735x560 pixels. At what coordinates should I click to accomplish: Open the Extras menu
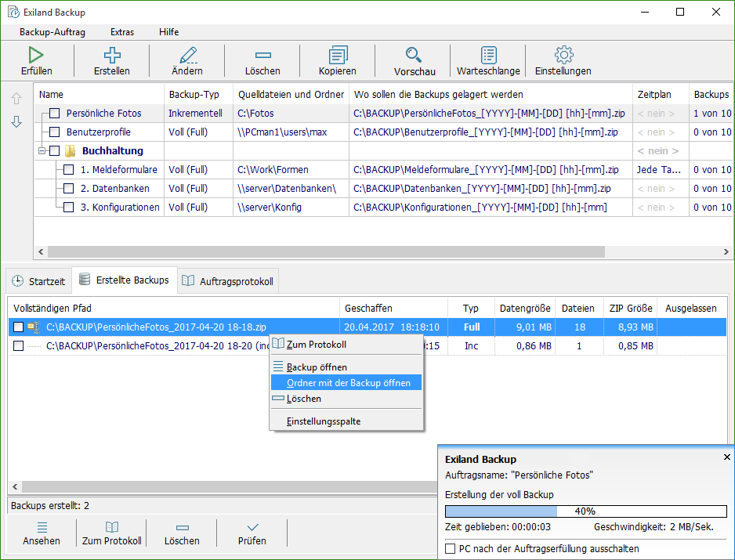[x=122, y=32]
